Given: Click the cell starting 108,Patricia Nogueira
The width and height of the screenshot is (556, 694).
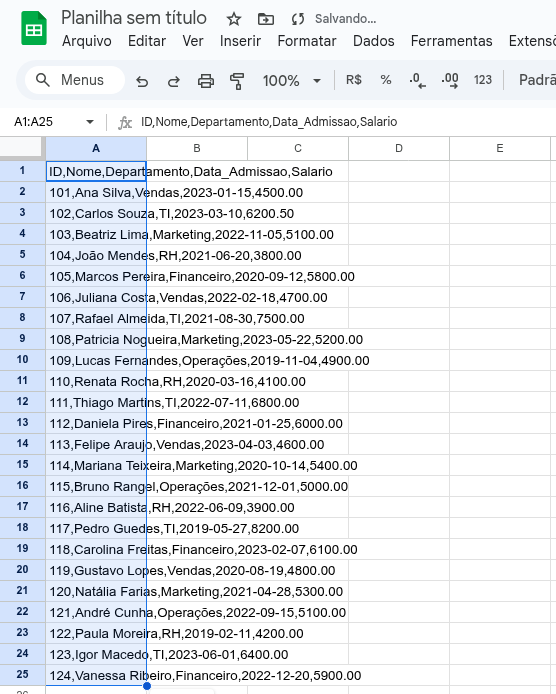Looking at the screenshot, I should 96,339.
